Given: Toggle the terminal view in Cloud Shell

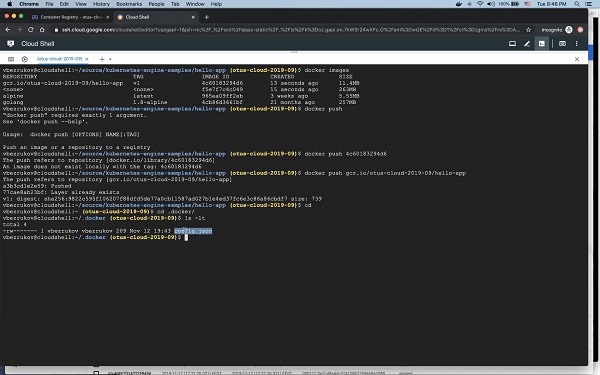Looking at the screenshot, I should [542, 44].
